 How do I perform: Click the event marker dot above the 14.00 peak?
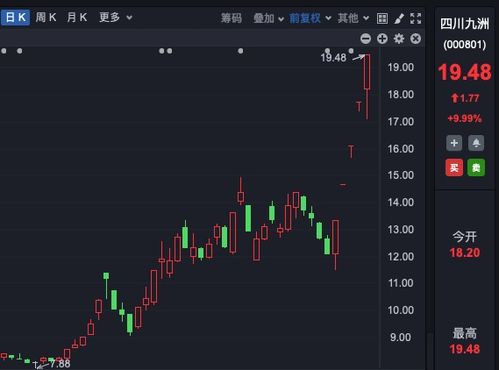click(x=241, y=51)
